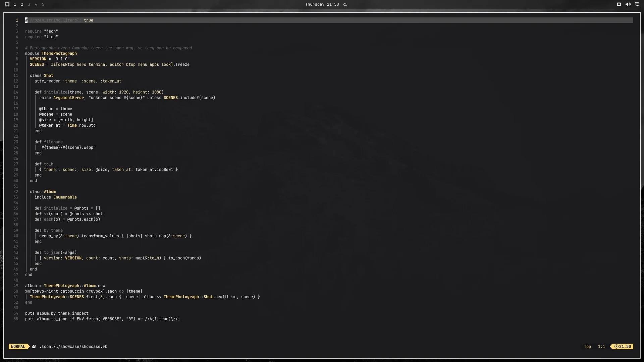Switch to workspace 3
Screen dimensions: 644x362
(x=29, y=4)
